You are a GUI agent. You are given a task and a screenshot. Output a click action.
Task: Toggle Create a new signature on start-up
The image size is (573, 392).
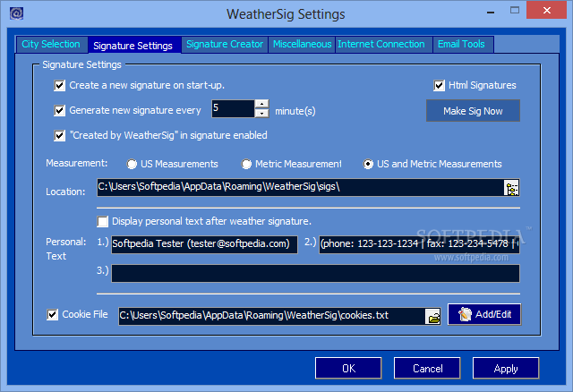[60, 86]
